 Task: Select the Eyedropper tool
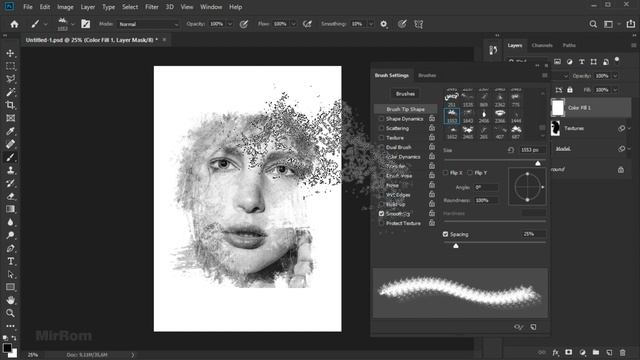[10, 131]
